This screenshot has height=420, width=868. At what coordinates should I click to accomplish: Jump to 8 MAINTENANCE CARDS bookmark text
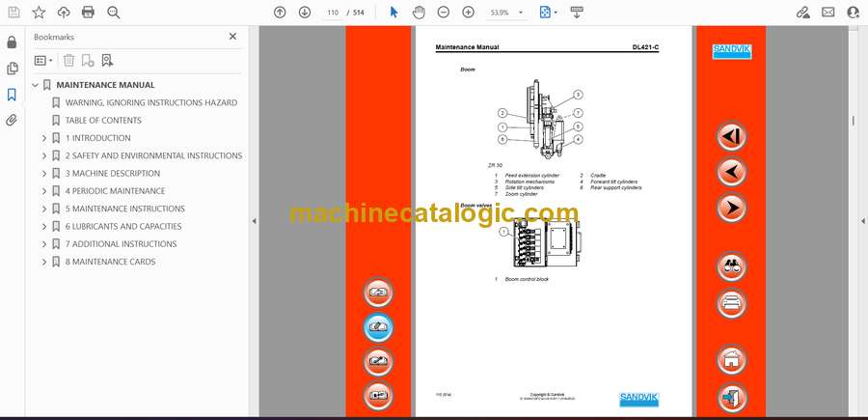110,262
